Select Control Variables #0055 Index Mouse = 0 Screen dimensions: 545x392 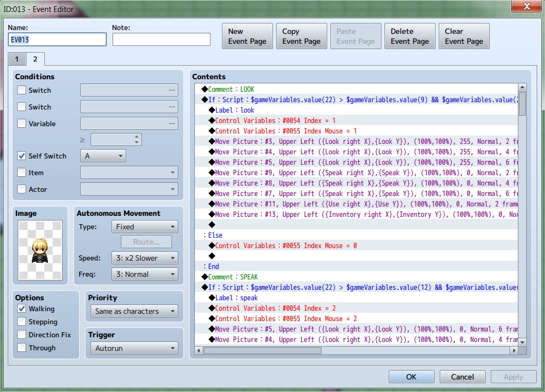click(356, 246)
